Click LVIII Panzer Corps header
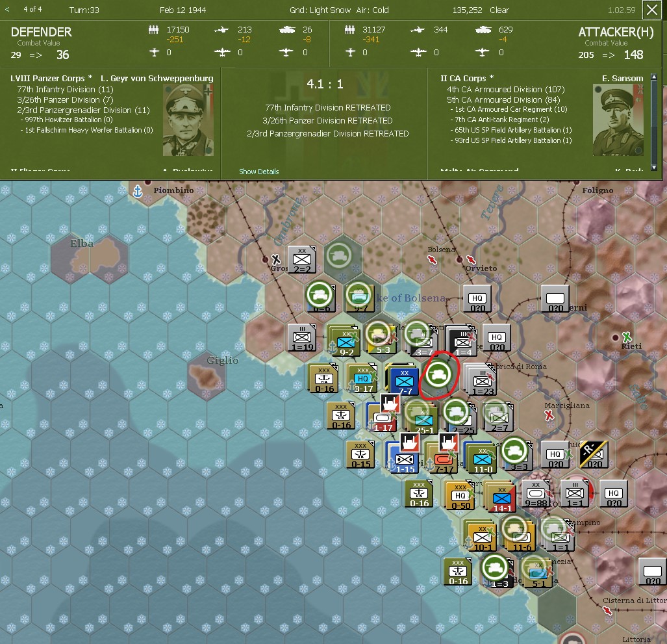Image resolution: width=667 pixels, height=644 pixels. click(51, 79)
